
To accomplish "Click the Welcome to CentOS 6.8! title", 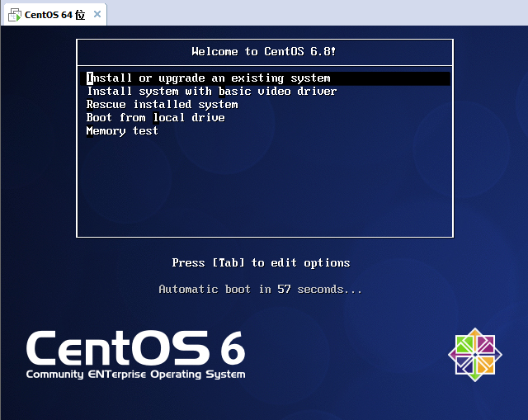I will coord(264,51).
